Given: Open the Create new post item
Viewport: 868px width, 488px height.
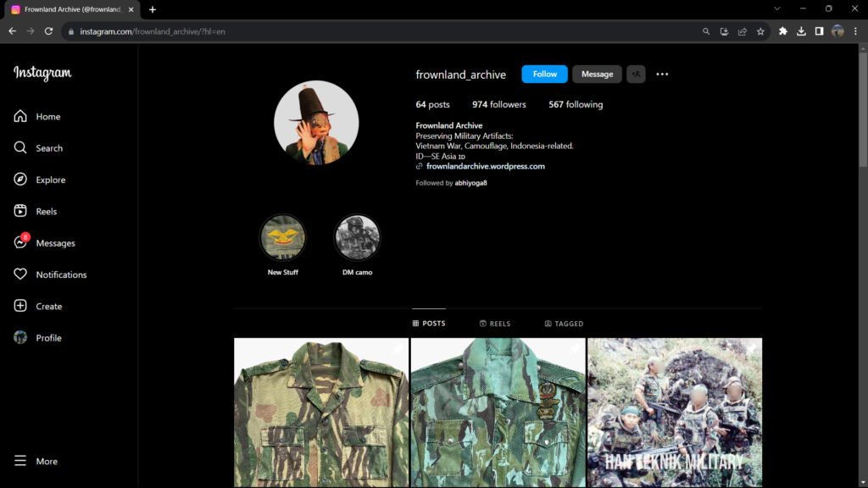Looking at the screenshot, I should [x=37, y=306].
